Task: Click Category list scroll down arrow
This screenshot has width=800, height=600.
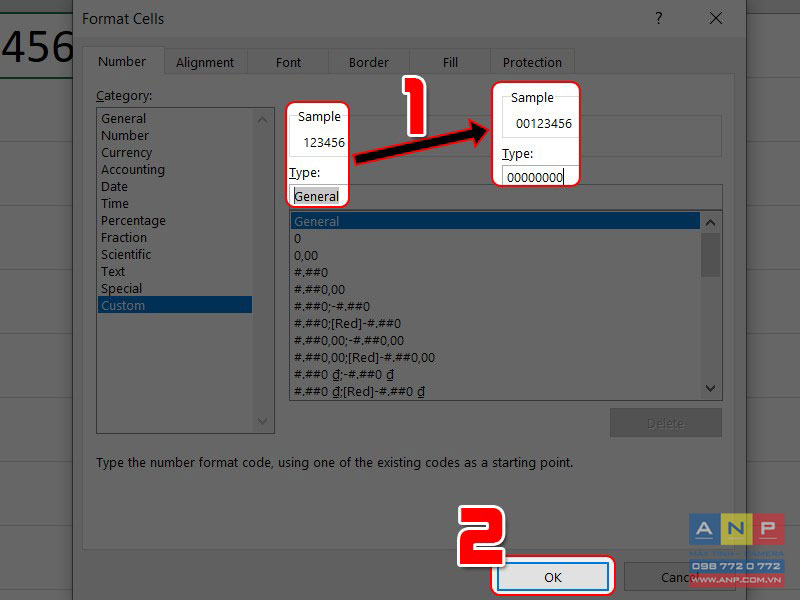Action: tap(263, 421)
